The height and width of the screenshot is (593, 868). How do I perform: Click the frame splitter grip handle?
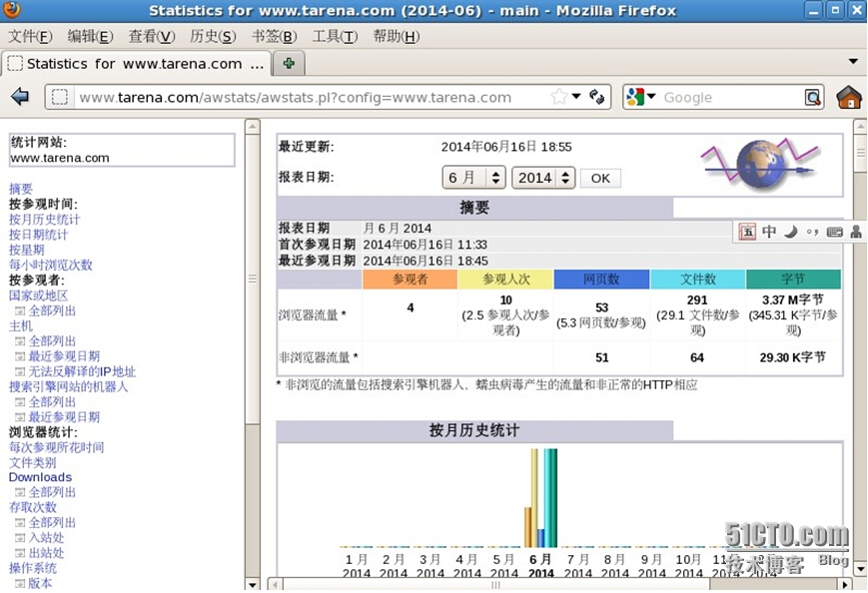click(253, 279)
